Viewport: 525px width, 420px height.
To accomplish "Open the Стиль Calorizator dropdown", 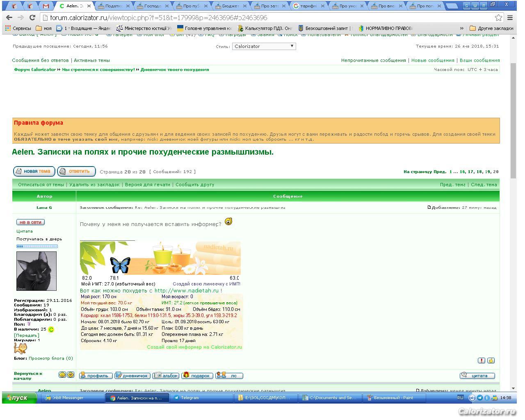I will (x=264, y=46).
